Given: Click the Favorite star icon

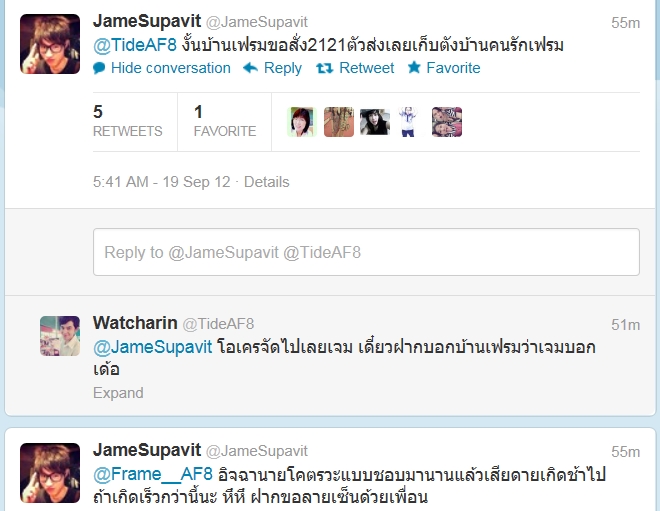Looking at the screenshot, I should point(414,67).
